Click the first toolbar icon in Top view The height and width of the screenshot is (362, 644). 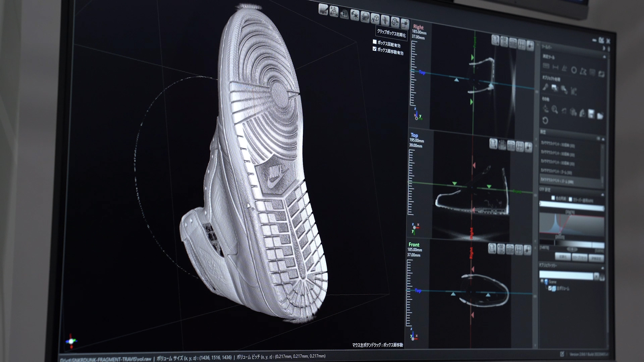[x=493, y=143]
